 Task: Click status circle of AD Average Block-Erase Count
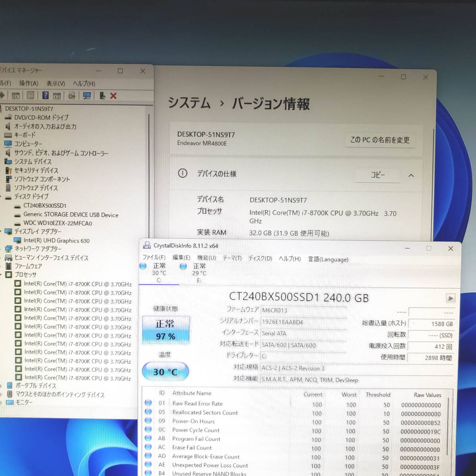tap(148, 456)
